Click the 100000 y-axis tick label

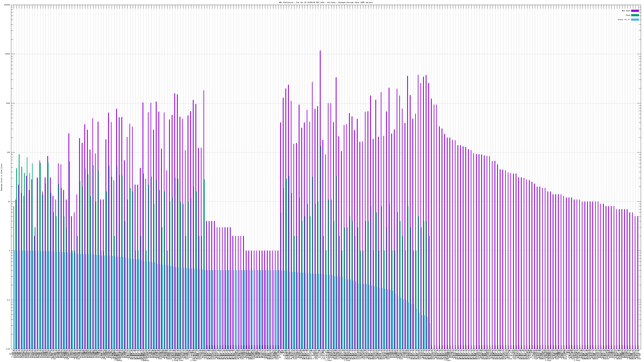click(x=7, y=5)
